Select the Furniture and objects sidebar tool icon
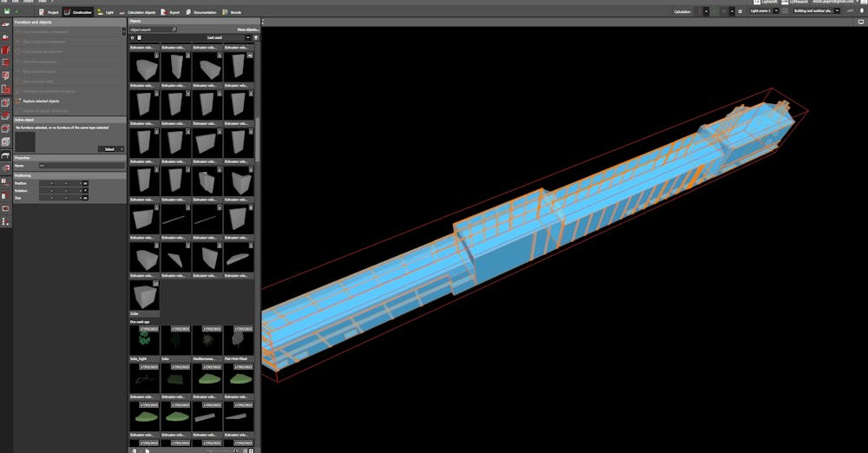Viewport: 868px width, 453px height. [x=5, y=155]
